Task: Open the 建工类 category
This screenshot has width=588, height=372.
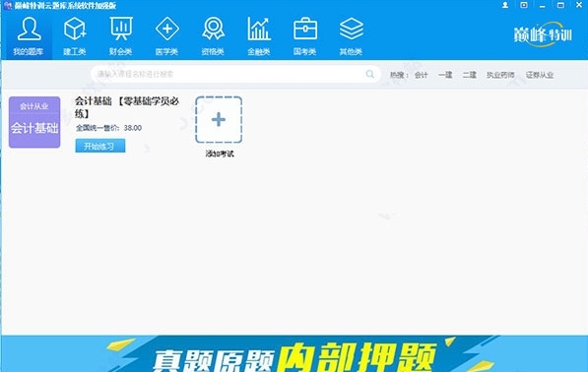Action: (75, 36)
